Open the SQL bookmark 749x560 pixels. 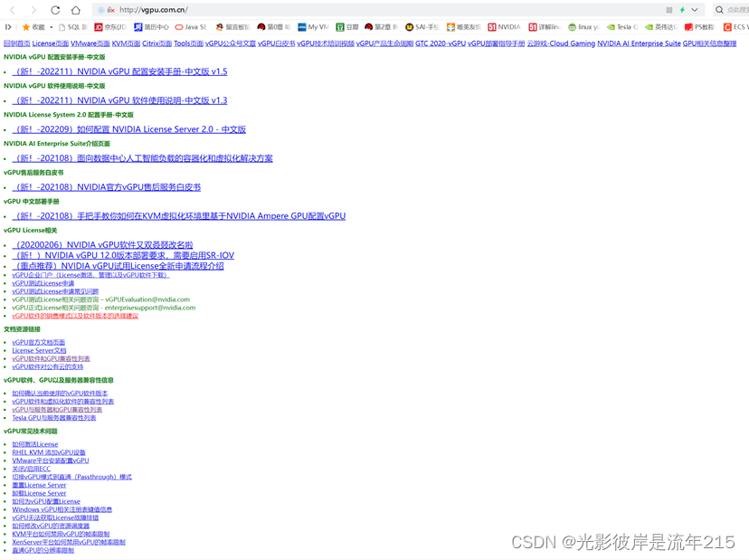pyautogui.click(x=73, y=27)
